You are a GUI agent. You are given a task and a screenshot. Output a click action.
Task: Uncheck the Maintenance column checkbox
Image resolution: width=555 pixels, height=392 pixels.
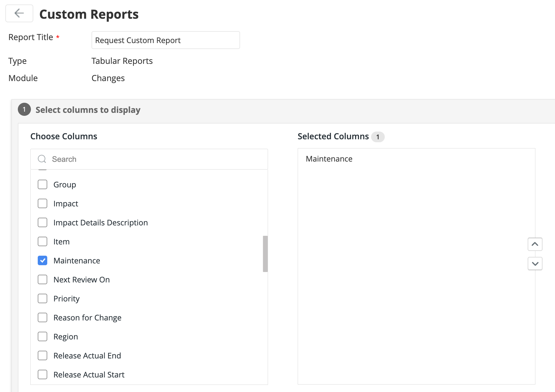(x=42, y=260)
